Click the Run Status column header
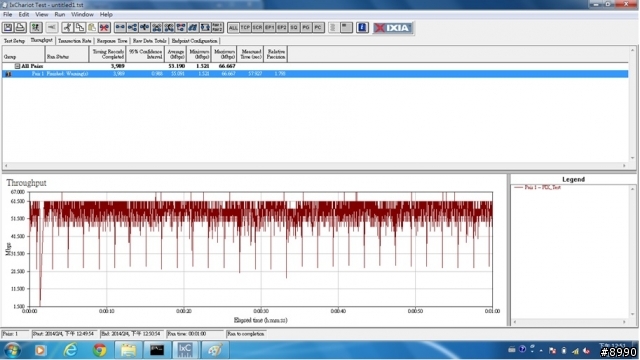This screenshot has height=360, width=640. [x=67, y=54]
